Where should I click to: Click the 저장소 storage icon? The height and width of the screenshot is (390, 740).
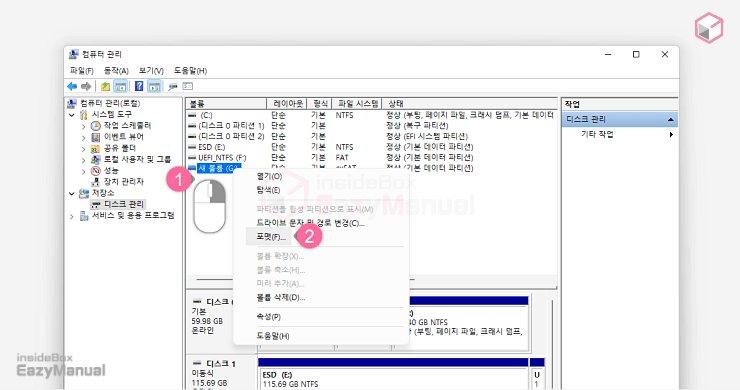point(84,193)
